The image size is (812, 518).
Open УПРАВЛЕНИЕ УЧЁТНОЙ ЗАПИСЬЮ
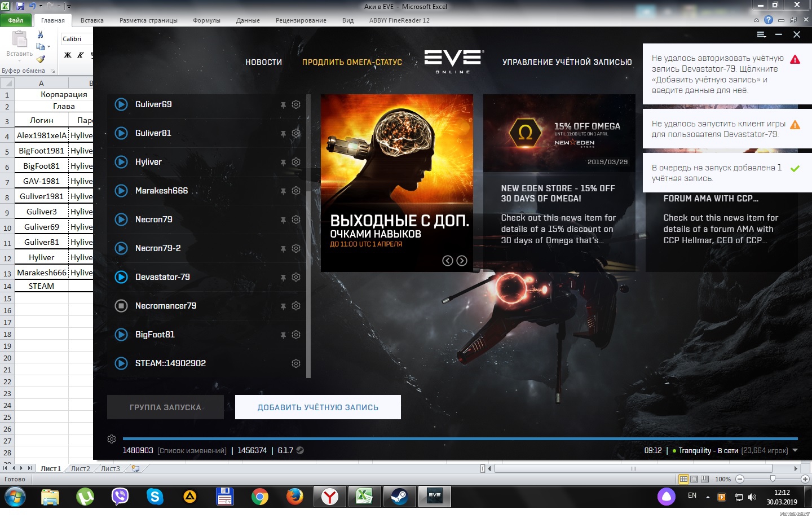point(567,62)
